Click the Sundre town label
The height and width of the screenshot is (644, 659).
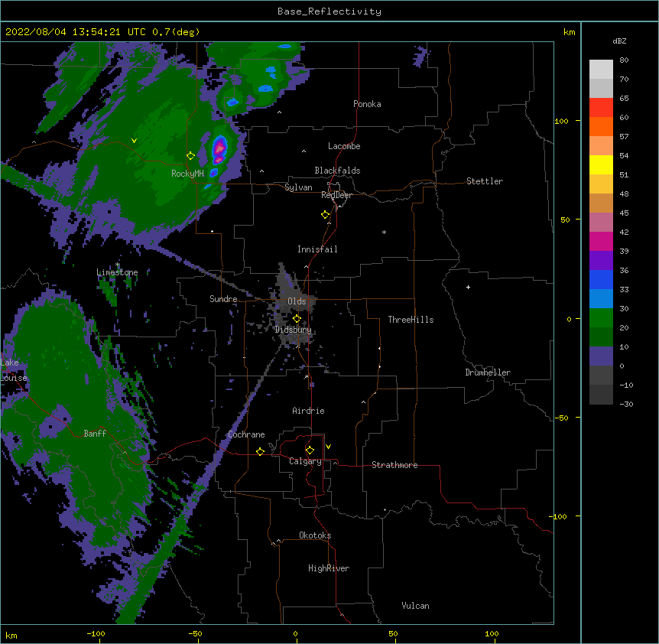223,299
